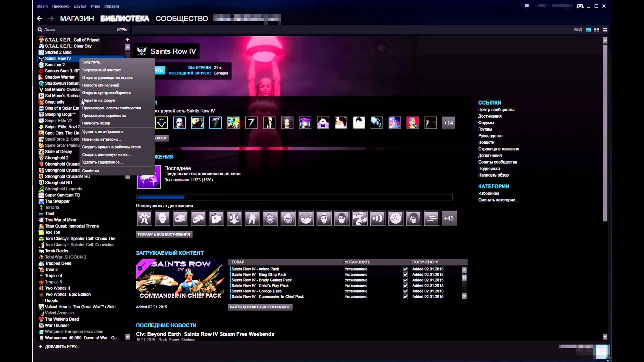
Task: Click the main page vertical scrollbar thumb
Action: pos(605,133)
